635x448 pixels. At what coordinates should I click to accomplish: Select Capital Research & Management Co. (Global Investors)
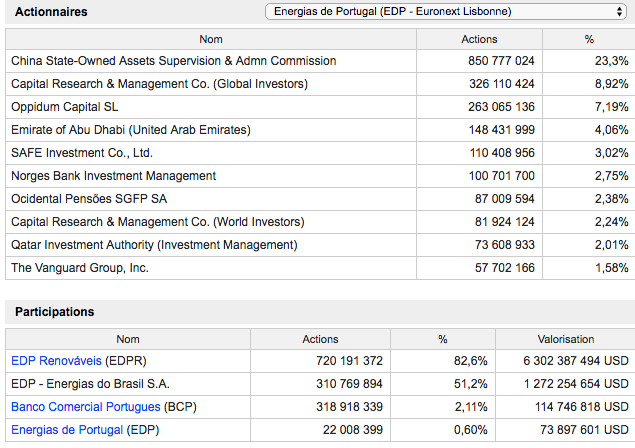[x=160, y=84]
